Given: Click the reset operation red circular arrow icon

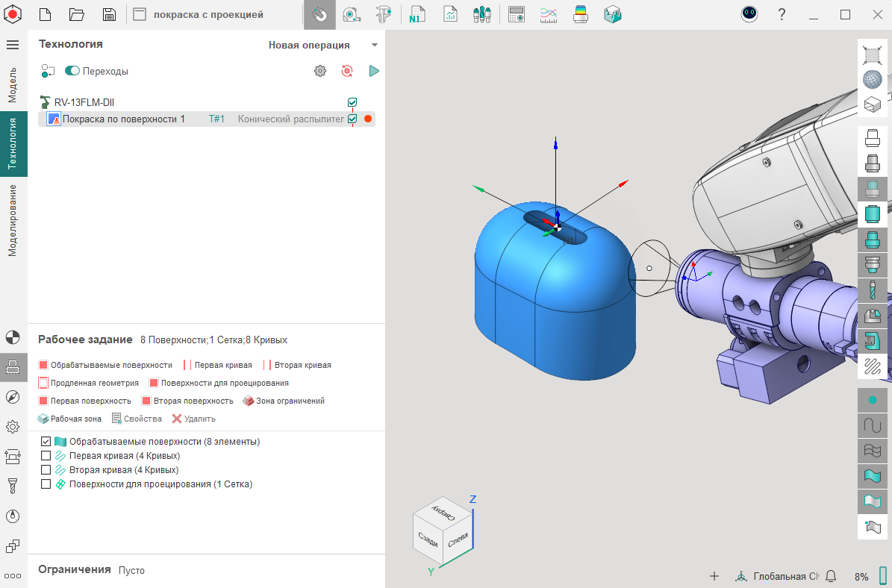Looking at the screenshot, I should click(x=347, y=71).
